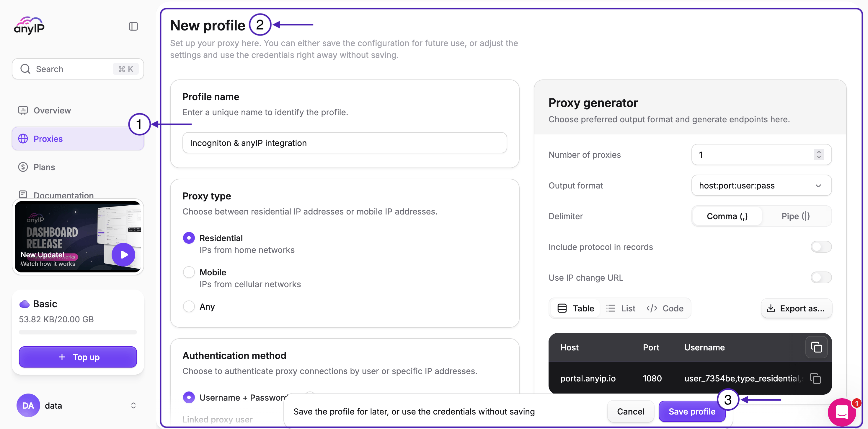Click the Profile name text field
This screenshot has width=868, height=429.
pos(344,143)
